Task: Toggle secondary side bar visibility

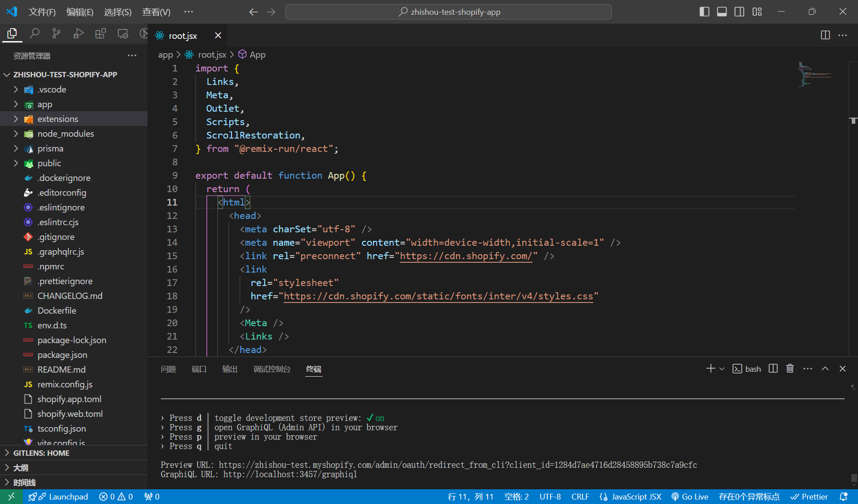Action: click(740, 12)
